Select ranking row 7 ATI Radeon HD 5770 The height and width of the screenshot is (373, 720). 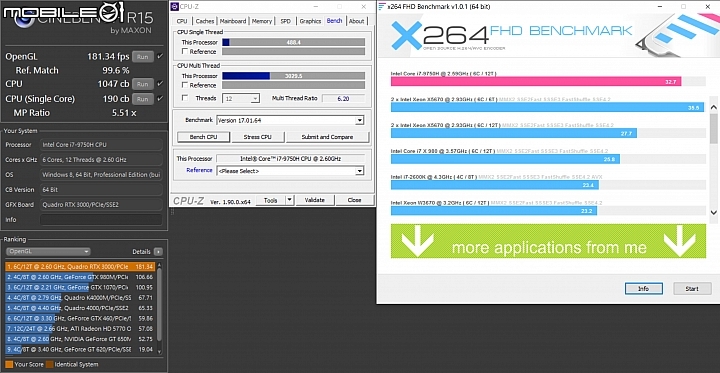coord(80,329)
